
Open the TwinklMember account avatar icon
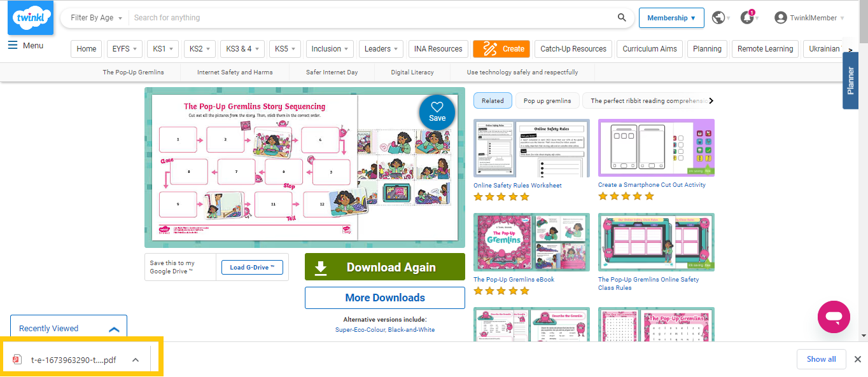tap(780, 18)
